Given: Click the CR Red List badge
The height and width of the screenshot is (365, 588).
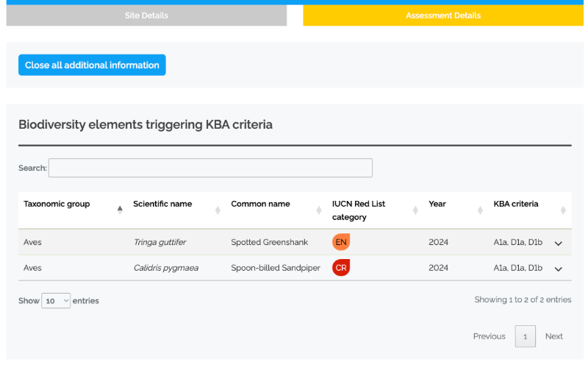Looking at the screenshot, I should pos(341,268).
